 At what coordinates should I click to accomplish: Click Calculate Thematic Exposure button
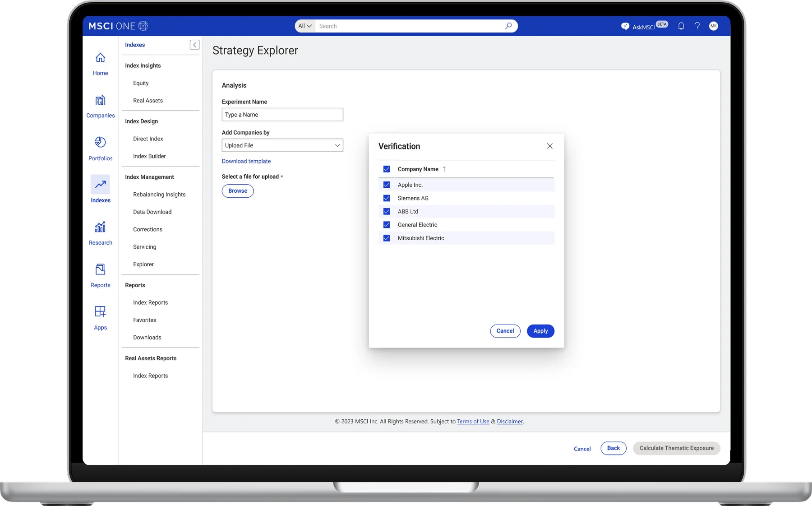click(x=677, y=448)
